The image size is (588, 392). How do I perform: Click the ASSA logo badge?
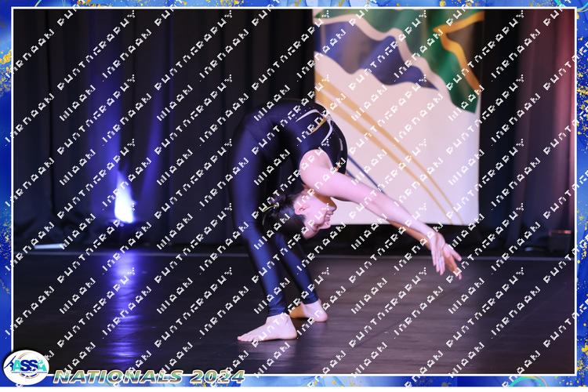(25, 367)
